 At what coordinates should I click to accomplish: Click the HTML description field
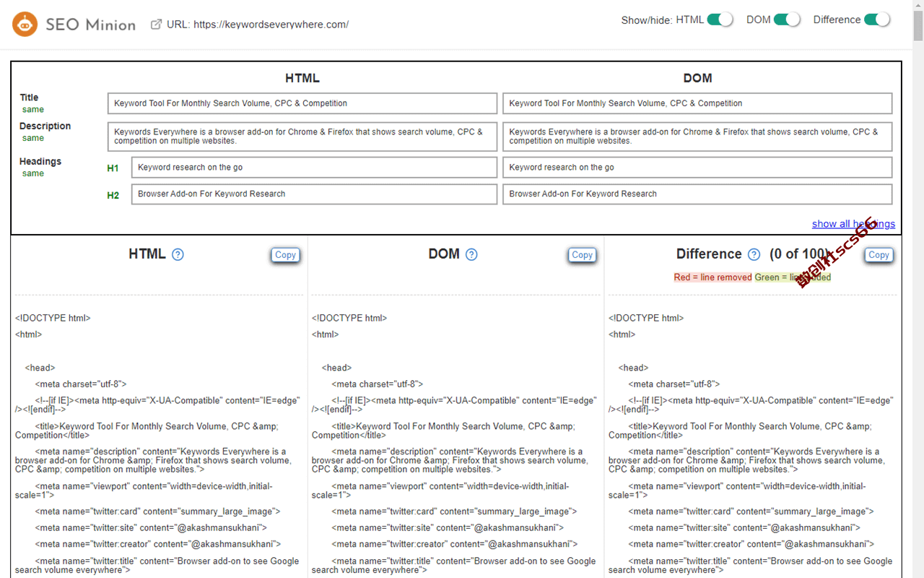(302, 137)
